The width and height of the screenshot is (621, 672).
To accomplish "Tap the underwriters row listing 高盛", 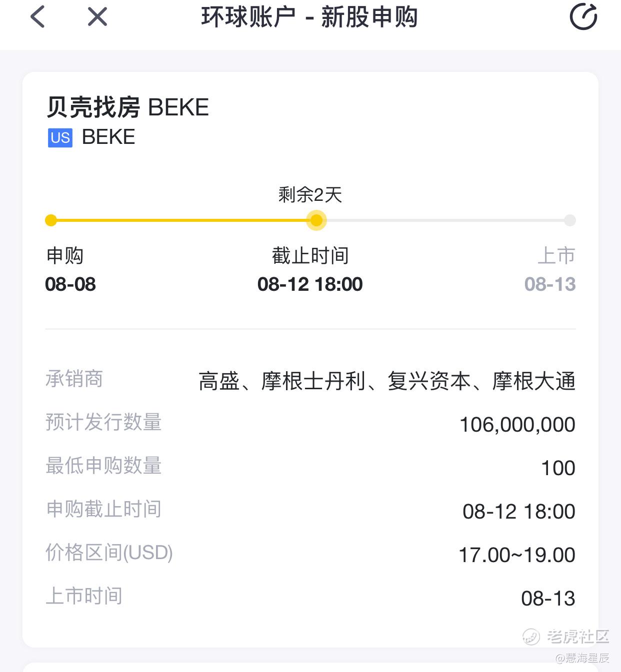I will [x=310, y=381].
